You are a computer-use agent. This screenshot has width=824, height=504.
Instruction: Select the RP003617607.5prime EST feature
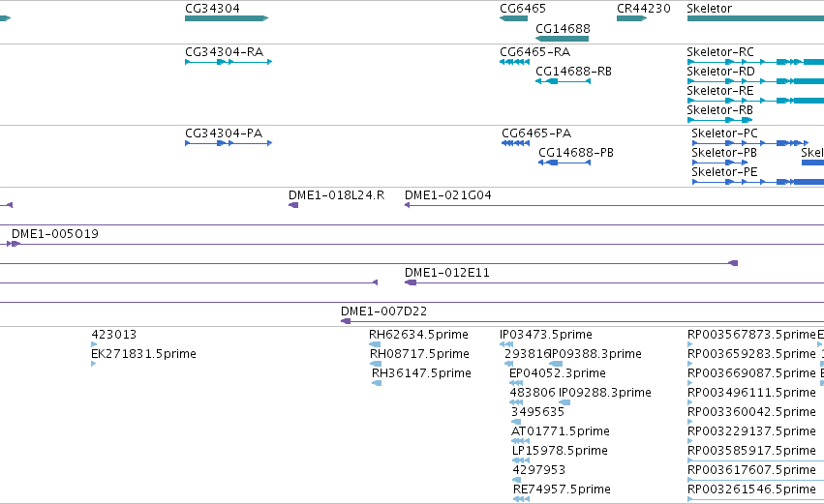[x=755, y=480]
